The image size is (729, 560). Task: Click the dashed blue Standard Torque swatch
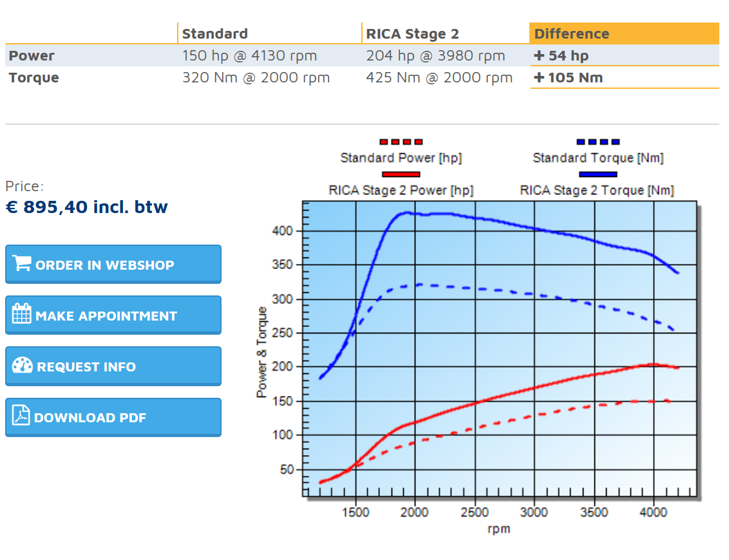598,142
